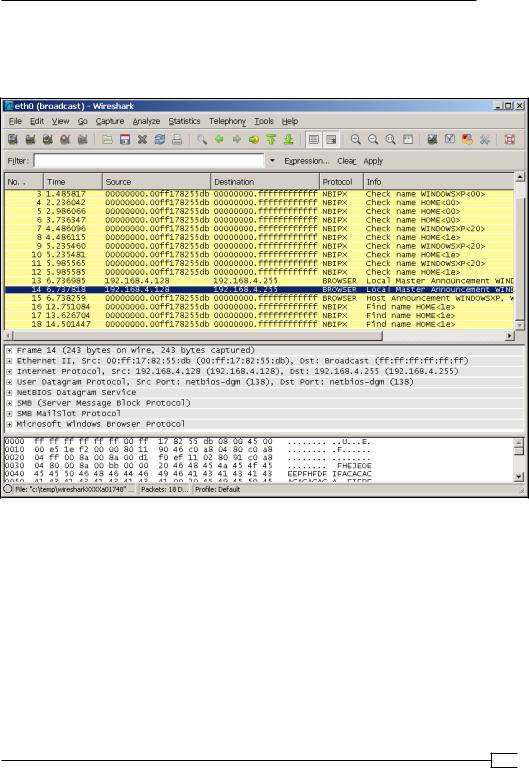Sort by the Source column header
The height and width of the screenshot is (768, 529).
[x=156, y=182]
